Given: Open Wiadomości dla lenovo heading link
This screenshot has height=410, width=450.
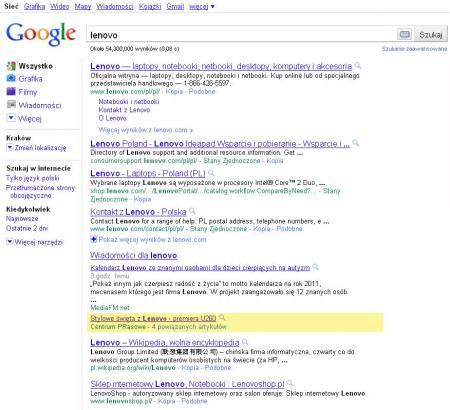Looking at the screenshot, I should (x=134, y=255).
